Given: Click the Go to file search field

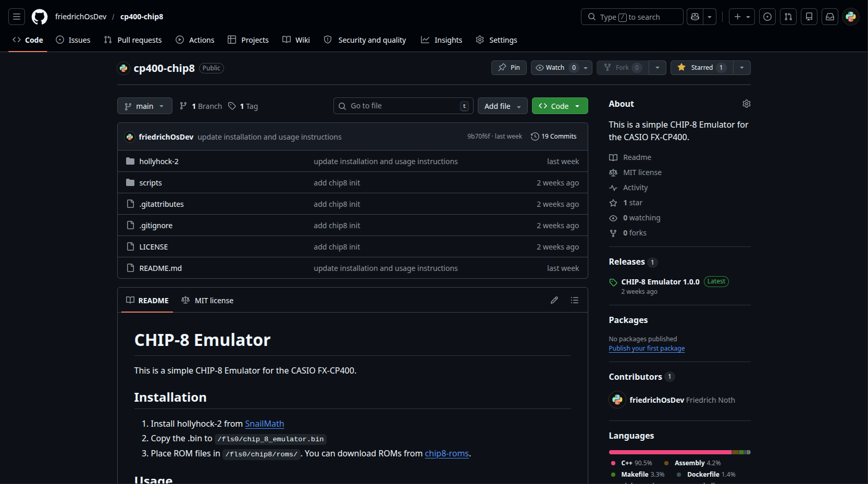Looking at the screenshot, I should [403, 106].
